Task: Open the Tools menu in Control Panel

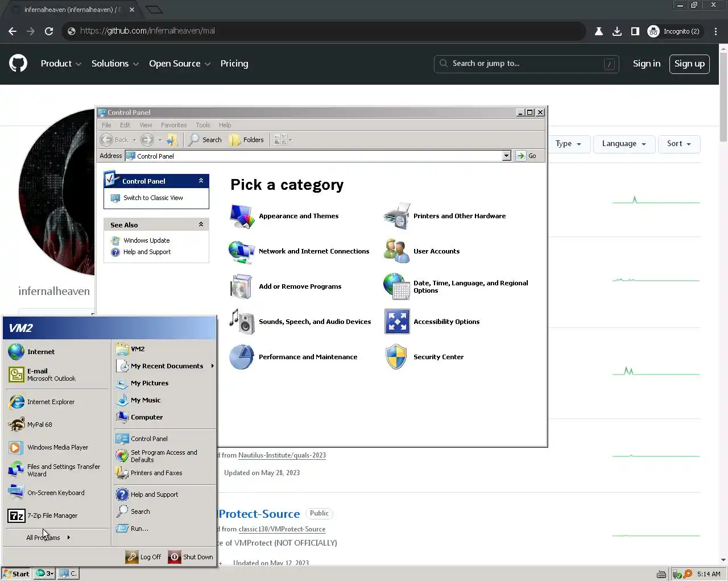Action: tap(203, 125)
